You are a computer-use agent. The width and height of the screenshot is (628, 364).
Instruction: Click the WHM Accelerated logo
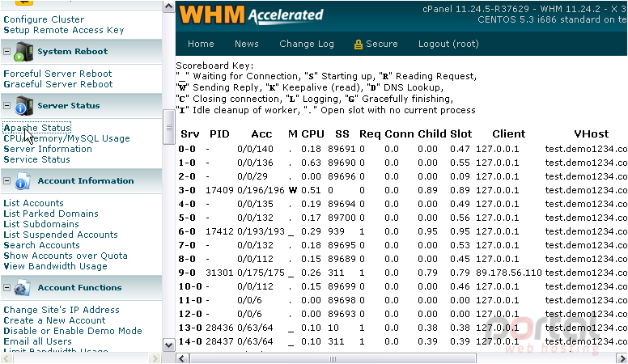[x=251, y=15]
